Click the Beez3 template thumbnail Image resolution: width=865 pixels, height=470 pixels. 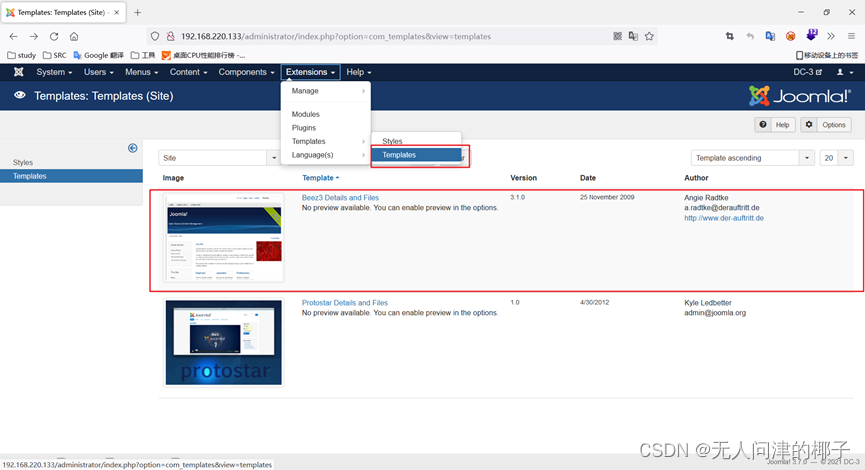[223, 237]
